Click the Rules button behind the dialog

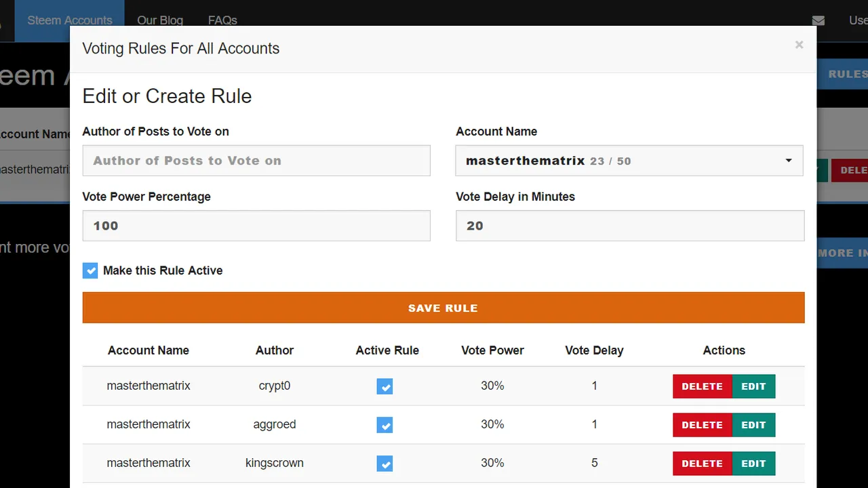coord(842,74)
